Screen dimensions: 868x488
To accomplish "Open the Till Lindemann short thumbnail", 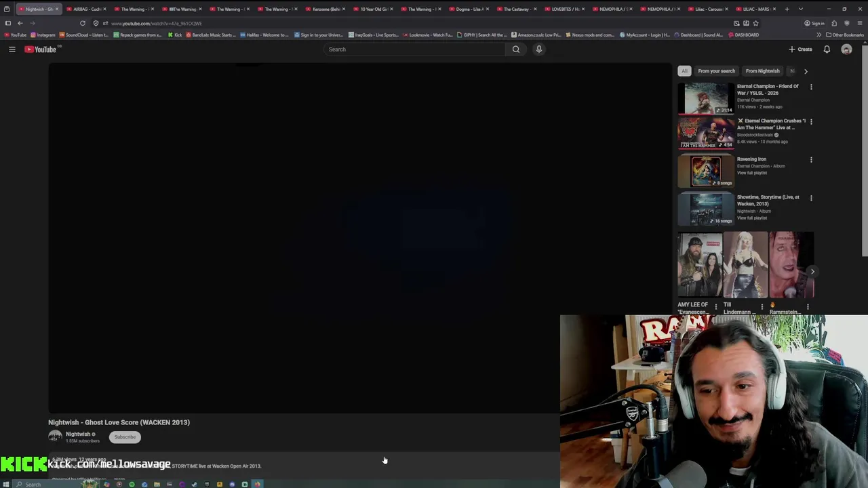I will tap(745, 265).
